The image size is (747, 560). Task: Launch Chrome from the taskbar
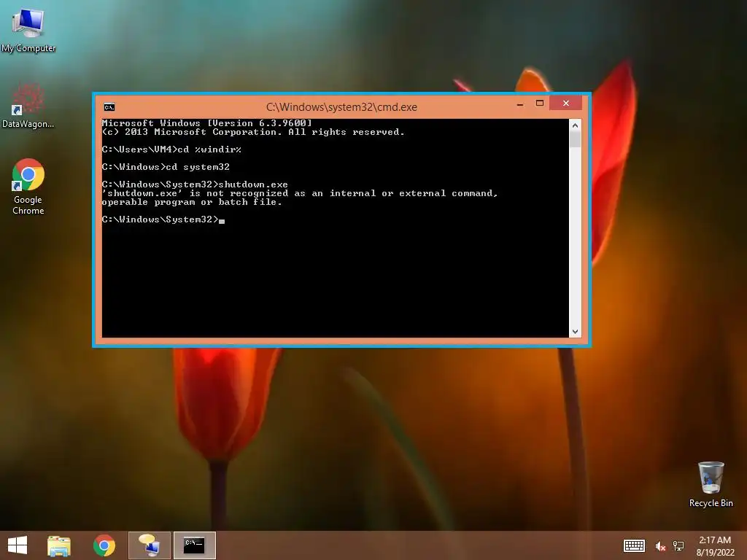[x=104, y=545]
